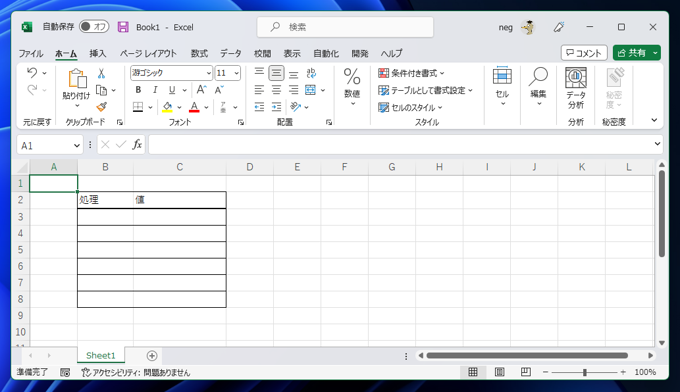The width and height of the screenshot is (680, 392).
Task: Align text right
Action: (294, 90)
